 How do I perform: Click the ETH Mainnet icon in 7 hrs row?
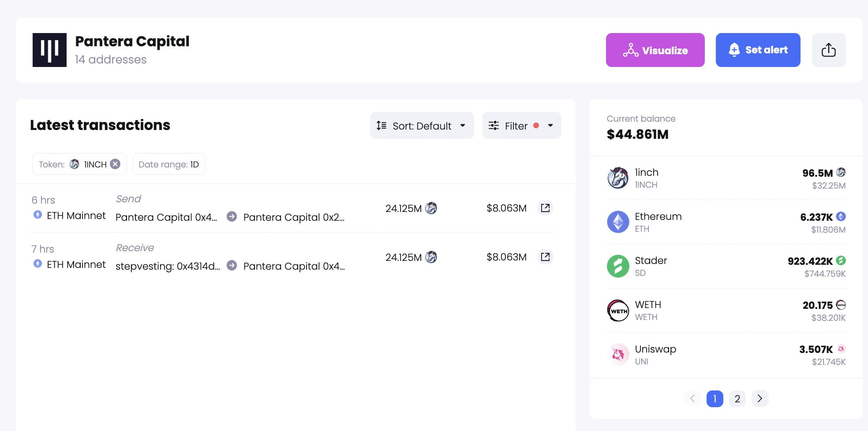tap(37, 264)
